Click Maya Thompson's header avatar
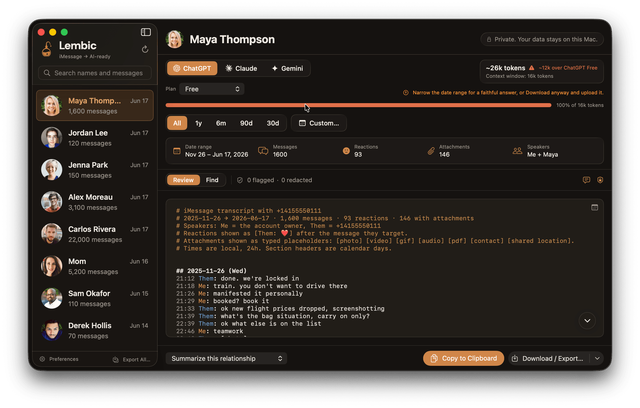This screenshot has height=408, width=640. point(175,40)
